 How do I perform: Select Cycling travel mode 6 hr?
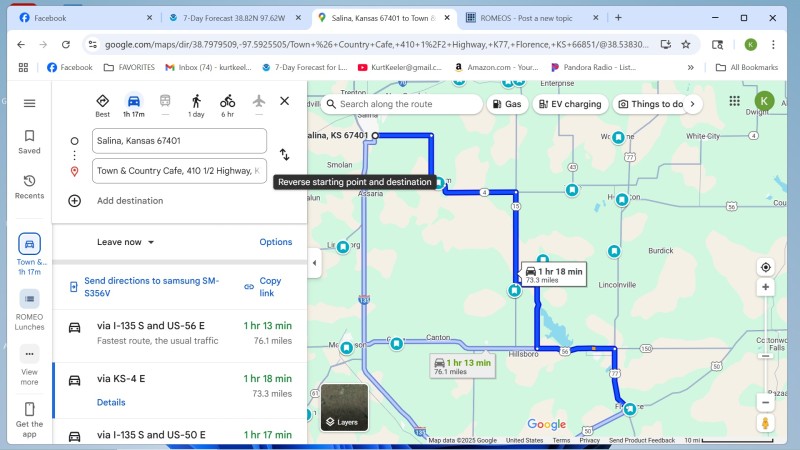coord(228,106)
